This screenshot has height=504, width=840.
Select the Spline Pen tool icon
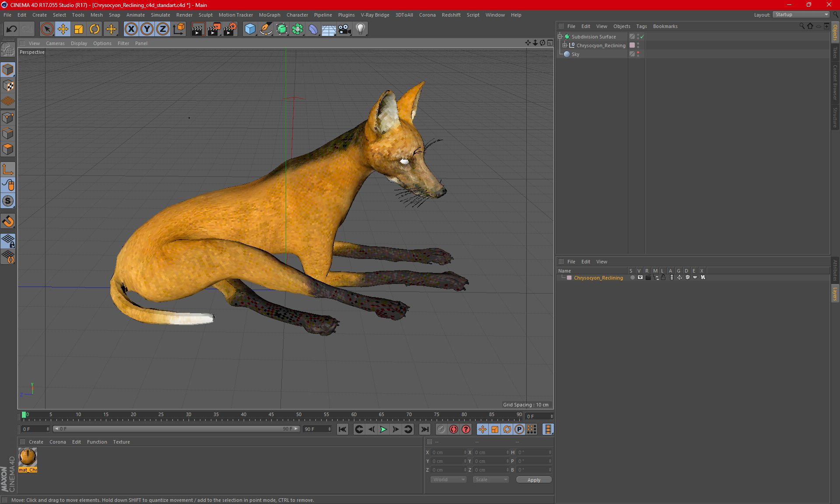(266, 29)
